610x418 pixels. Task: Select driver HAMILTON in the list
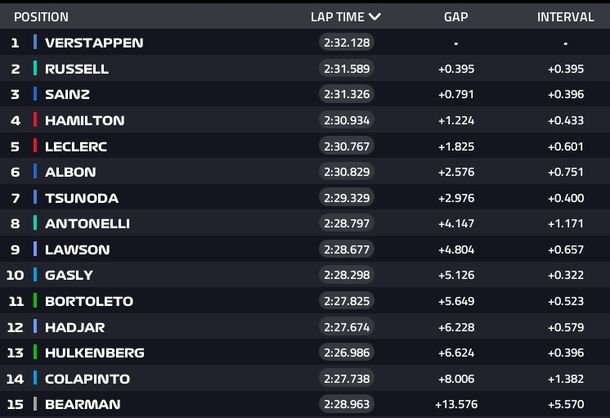[x=85, y=120]
